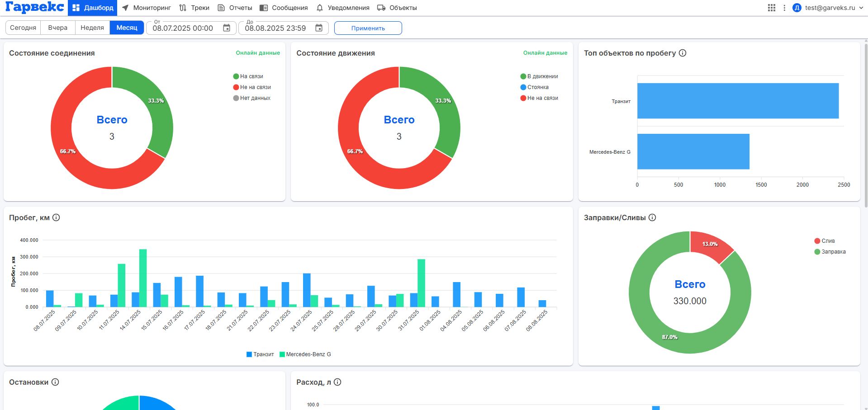Open calendar for От date
Screen dimensions: 868x410
(227, 28)
